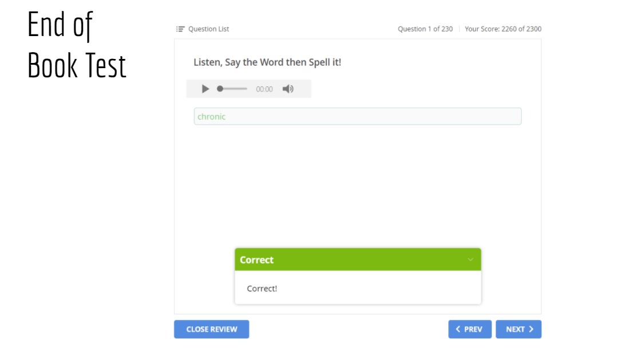Click the "Listen, Say the Word" instruction heading
This screenshot has height=351, width=644.
click(267, 62)
